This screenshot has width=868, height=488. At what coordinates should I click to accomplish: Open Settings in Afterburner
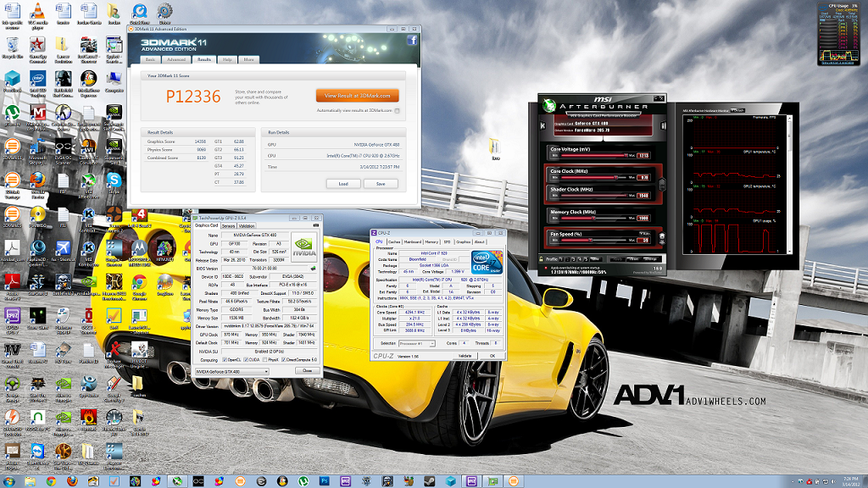(x=650, y=259)
